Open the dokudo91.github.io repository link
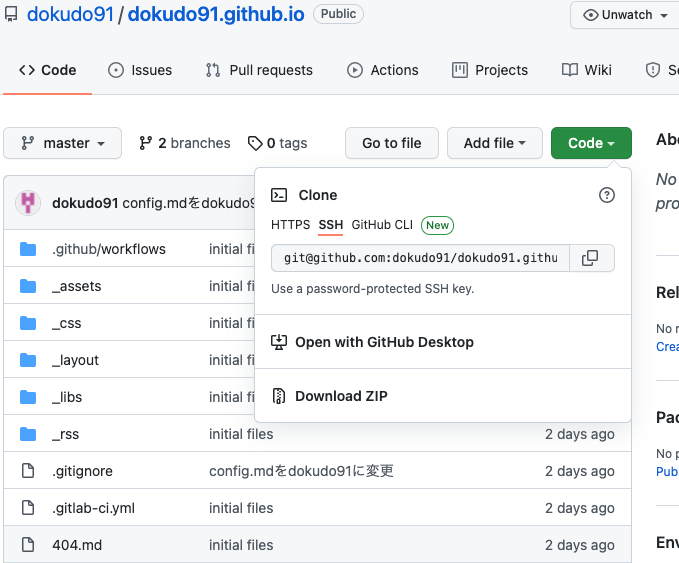 coord(216,14)
